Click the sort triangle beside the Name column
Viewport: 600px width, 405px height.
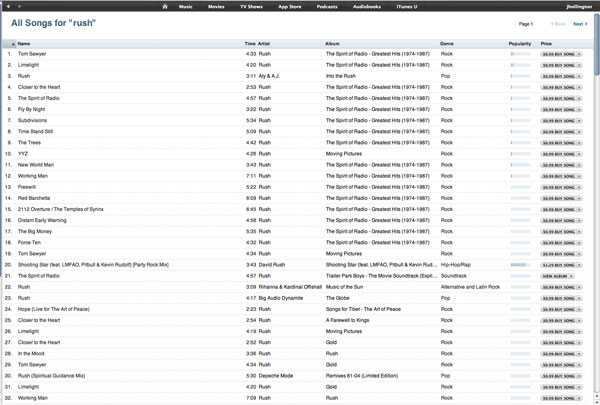pos(13,44)
